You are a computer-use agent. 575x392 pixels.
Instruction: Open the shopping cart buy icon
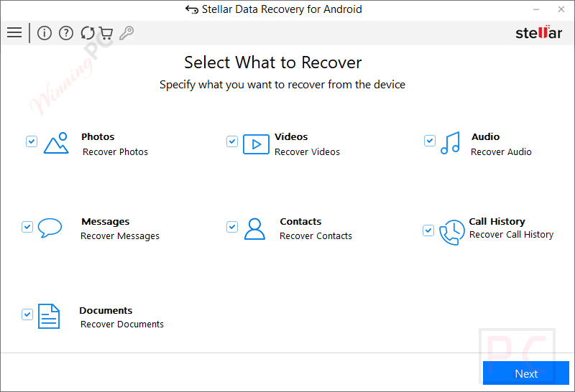point(106,33)
